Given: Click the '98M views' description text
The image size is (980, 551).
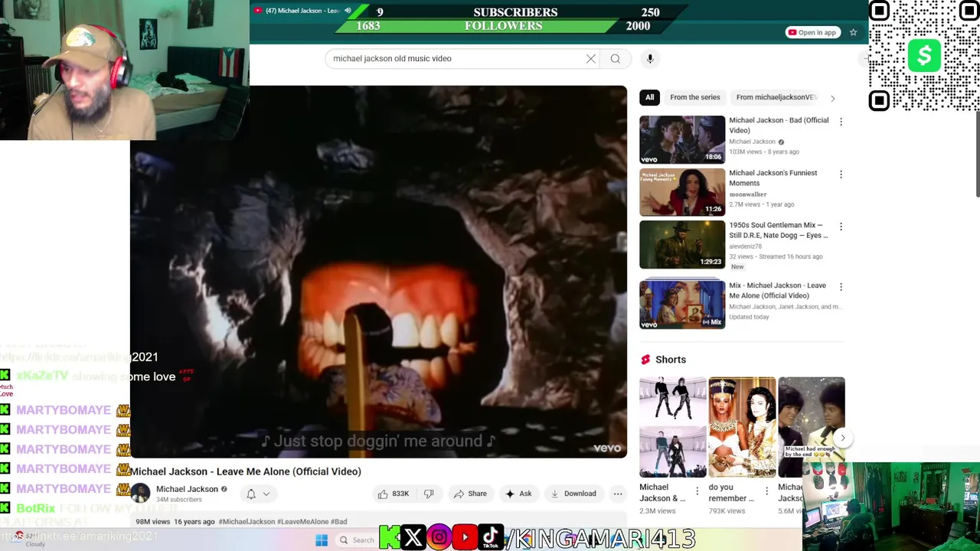Looking at the screenshot, I should (x=153, y=522).
